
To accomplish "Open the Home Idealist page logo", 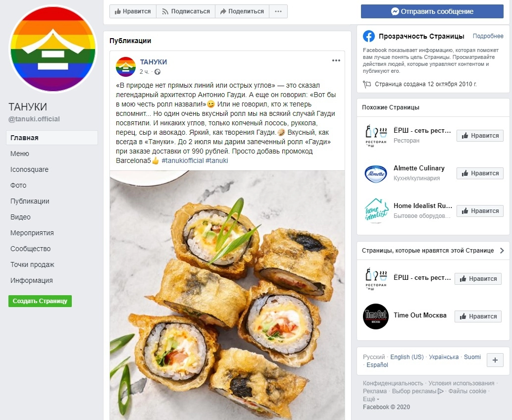I will 376,210.
